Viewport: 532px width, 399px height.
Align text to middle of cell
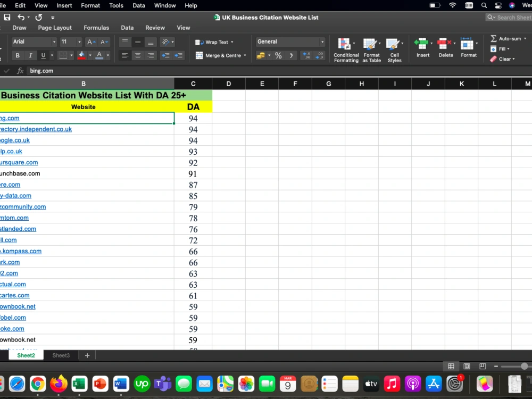click(138, 41)
